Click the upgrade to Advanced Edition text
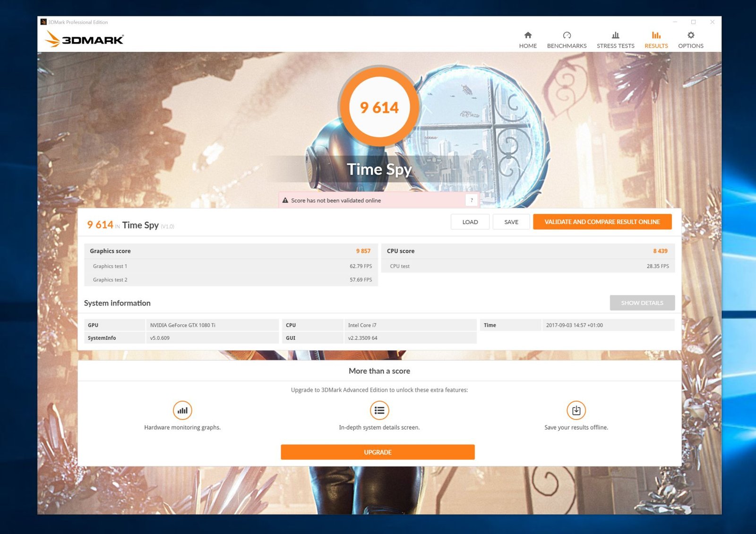This screenshot has width=756, height=534. point(379,390)
